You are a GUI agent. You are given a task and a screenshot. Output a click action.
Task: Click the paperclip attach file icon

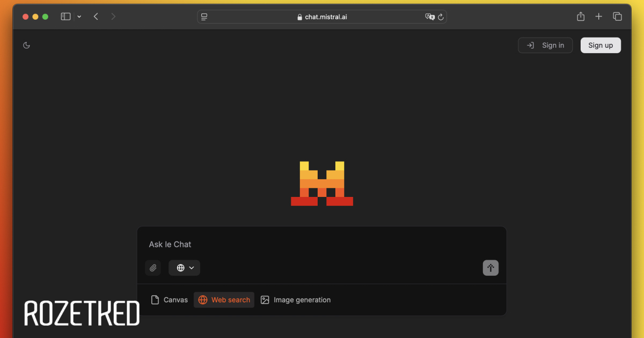[153, 268]
